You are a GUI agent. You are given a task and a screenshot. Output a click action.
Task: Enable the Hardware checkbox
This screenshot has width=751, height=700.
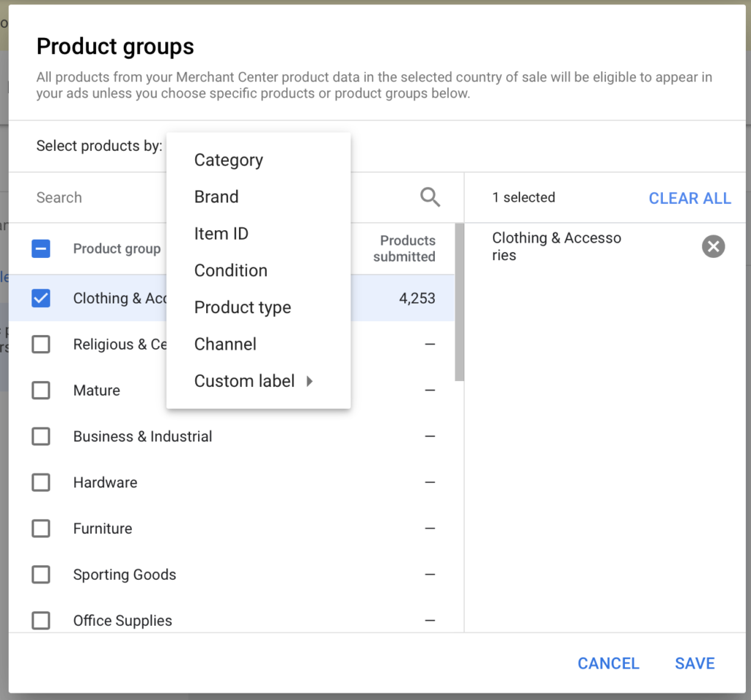(41, 482)
